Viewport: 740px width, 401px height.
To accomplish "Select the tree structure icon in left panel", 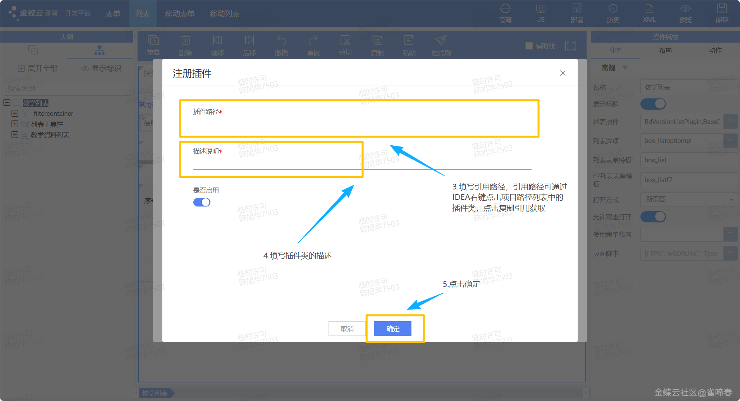I will (x=99, y=51).
